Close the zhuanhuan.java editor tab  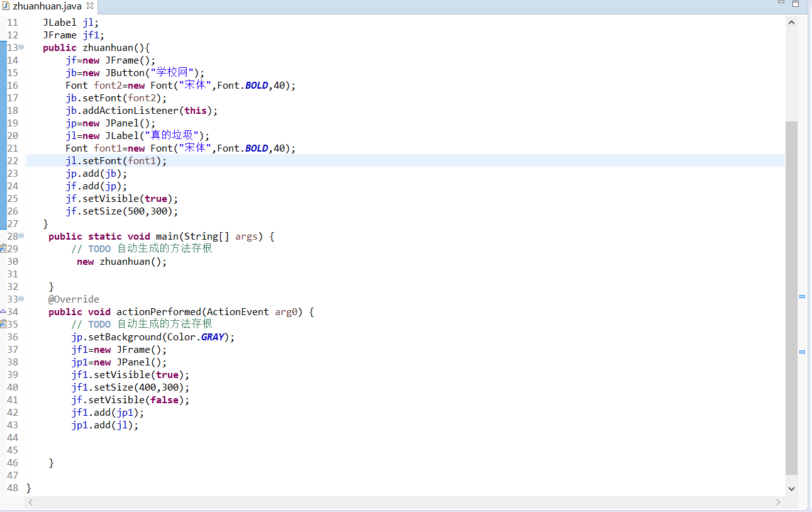[x=89, y=6]
